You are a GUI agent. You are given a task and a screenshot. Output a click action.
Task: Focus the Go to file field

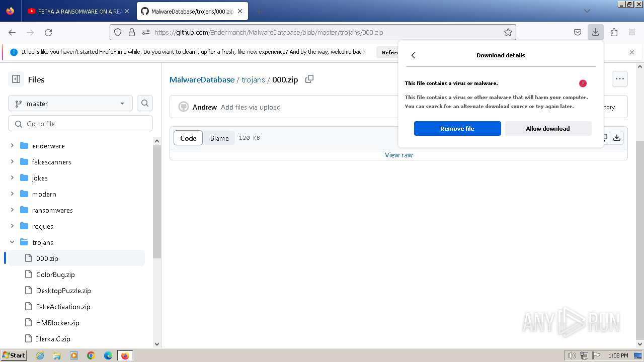coord(80,124)
